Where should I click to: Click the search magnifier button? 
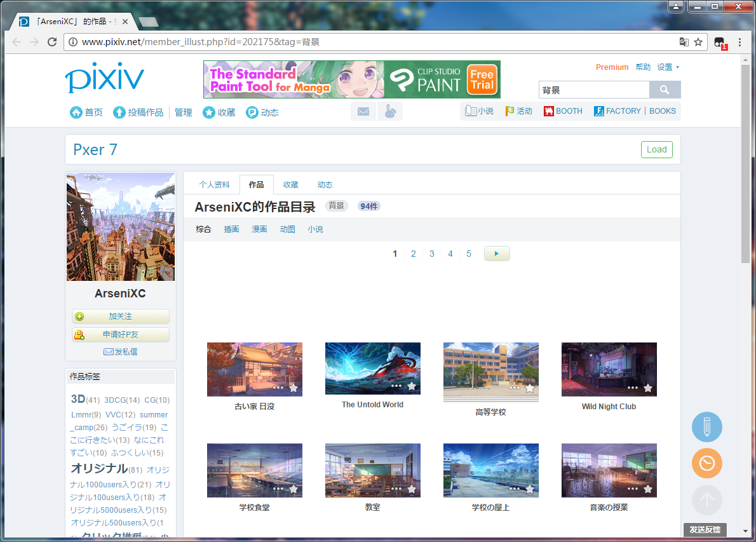[x=665, y=90]
